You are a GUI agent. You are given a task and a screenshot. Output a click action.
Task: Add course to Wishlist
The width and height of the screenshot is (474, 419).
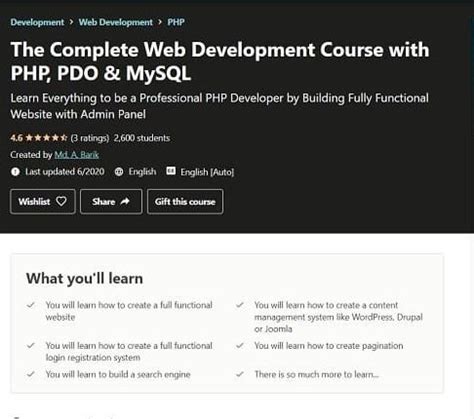43,202
